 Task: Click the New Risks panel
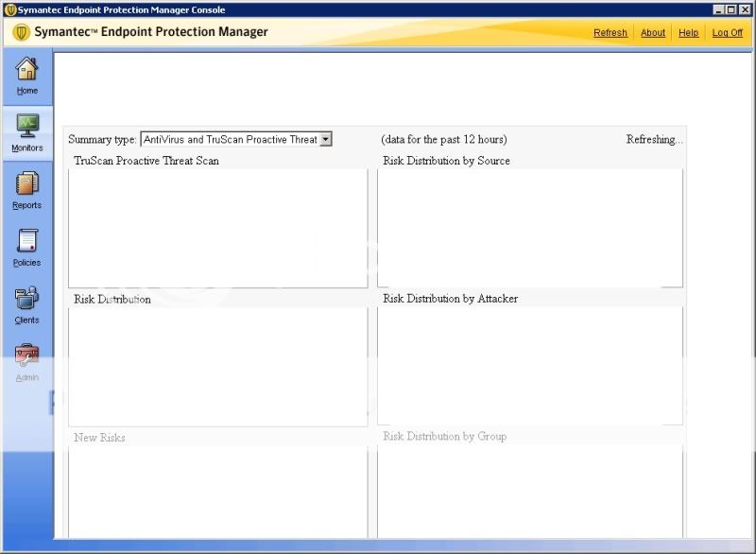pos(217,492)
